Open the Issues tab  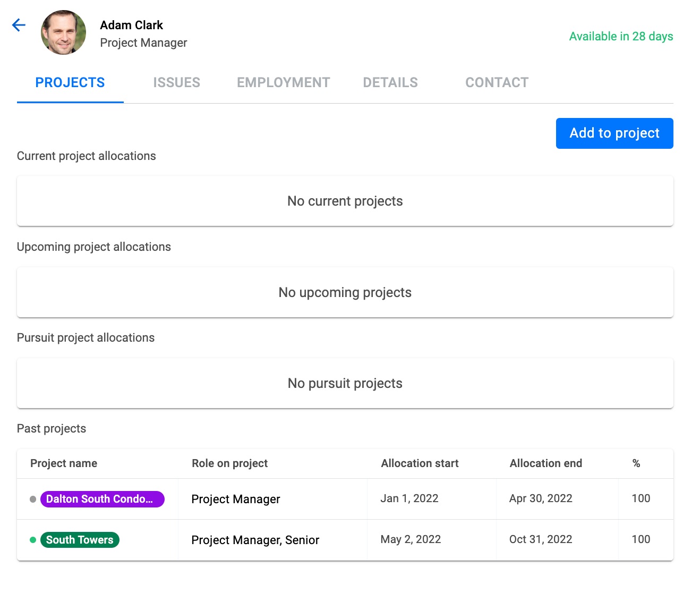(x=177, y=83)
